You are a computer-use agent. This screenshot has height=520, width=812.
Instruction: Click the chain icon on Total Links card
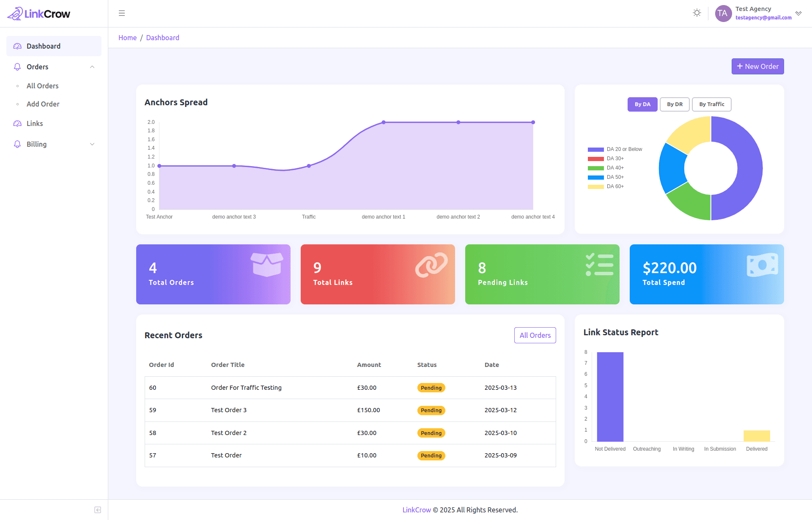(431, 265)
